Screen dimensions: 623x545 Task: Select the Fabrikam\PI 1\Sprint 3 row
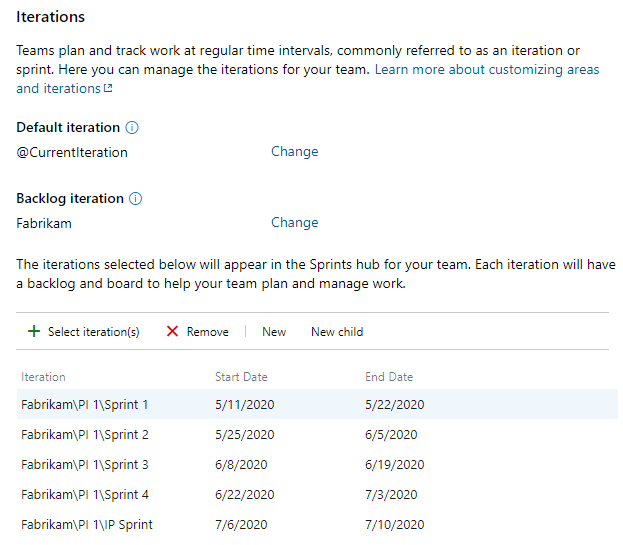pos(85,465)
